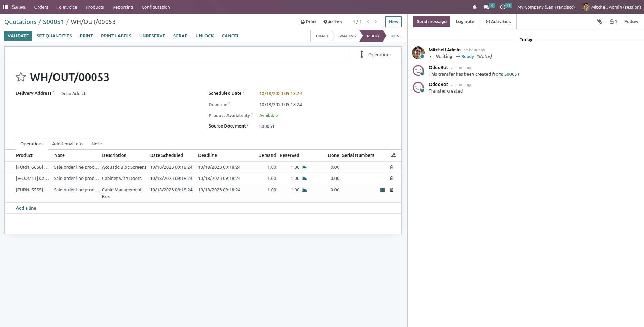
Task: Open the S00051 link in chatter
Action: (x=512, y=74)
